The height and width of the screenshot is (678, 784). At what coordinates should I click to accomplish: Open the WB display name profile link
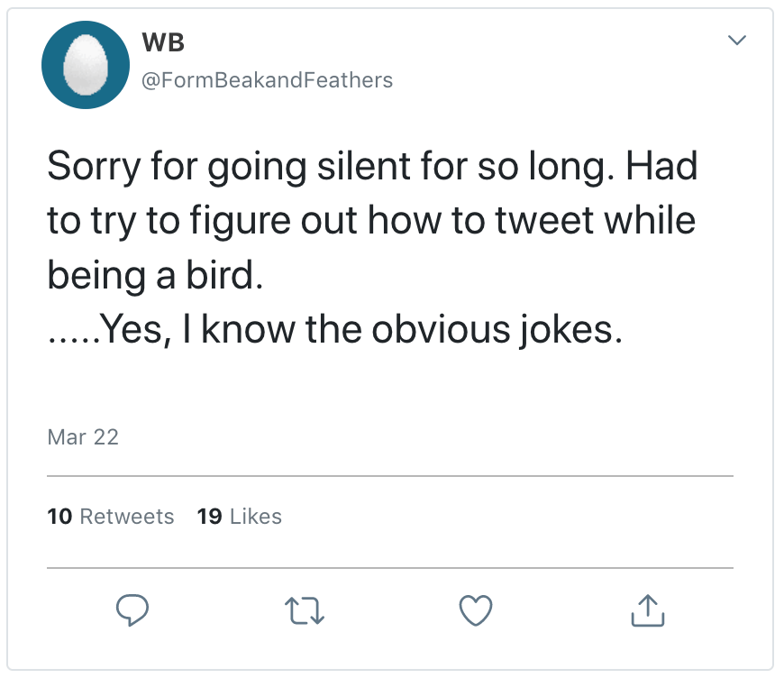click(x=163, y=42)
